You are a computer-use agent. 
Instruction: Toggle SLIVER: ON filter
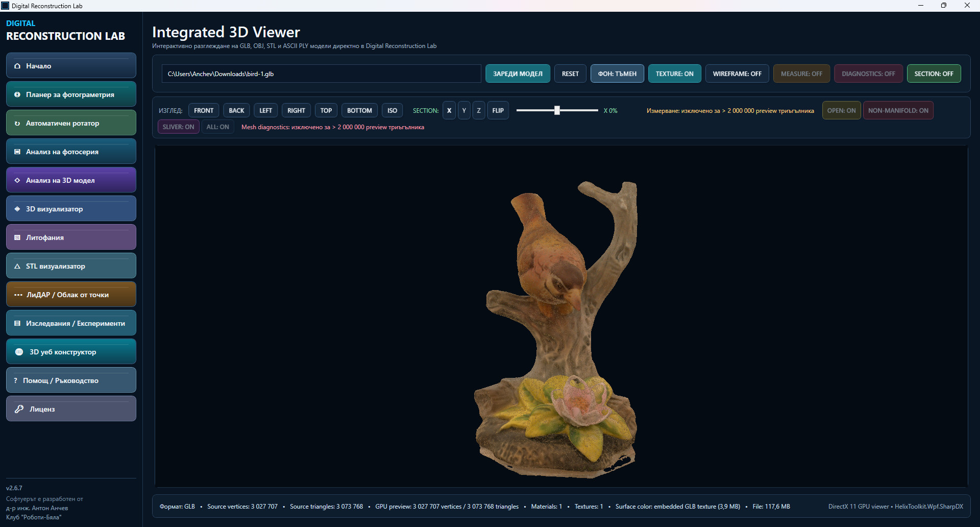[x=178, y=127]
